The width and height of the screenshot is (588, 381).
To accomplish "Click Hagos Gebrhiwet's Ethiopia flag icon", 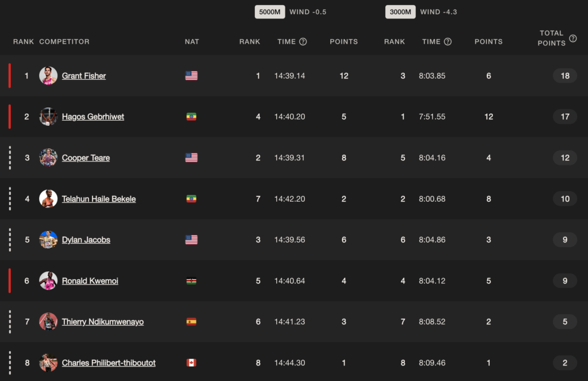I will (x=191, y=117).
